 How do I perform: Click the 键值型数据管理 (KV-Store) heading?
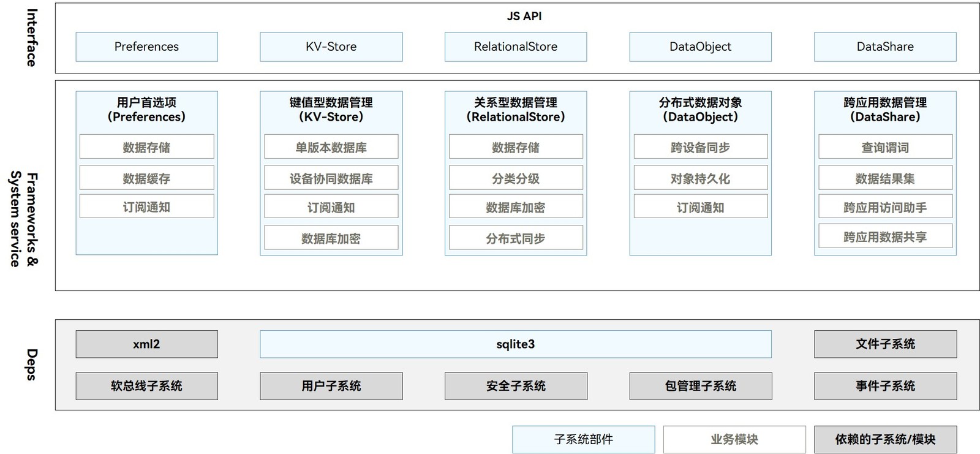[x=331, y=110]
